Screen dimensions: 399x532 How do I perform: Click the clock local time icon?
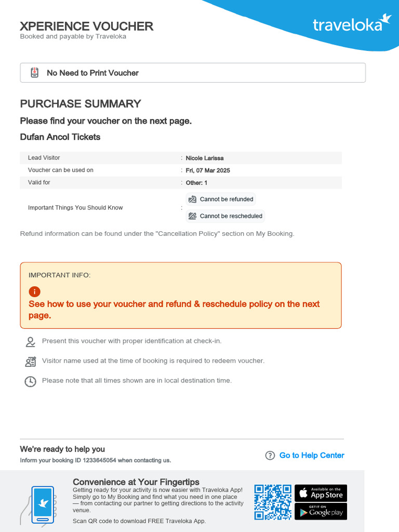pos(31,381)
